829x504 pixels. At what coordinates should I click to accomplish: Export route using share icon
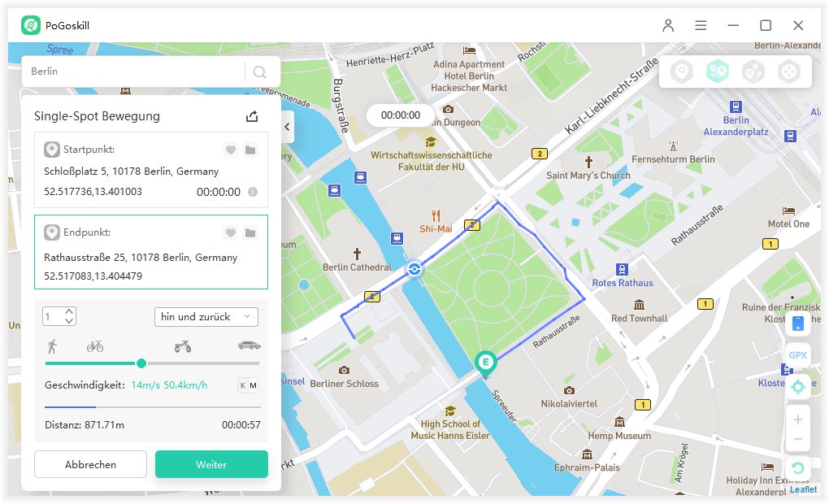pos(252,116)
